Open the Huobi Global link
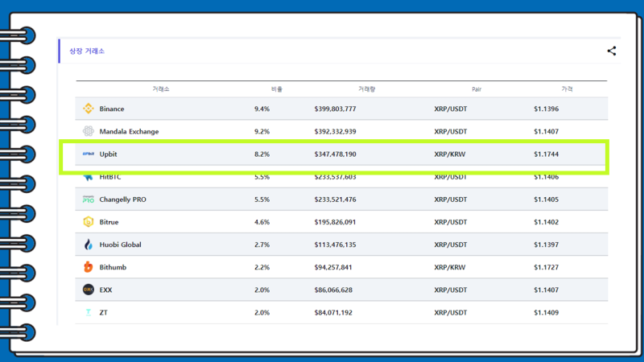The width and height of the screenshot is (644, 362). coord(120,245)
